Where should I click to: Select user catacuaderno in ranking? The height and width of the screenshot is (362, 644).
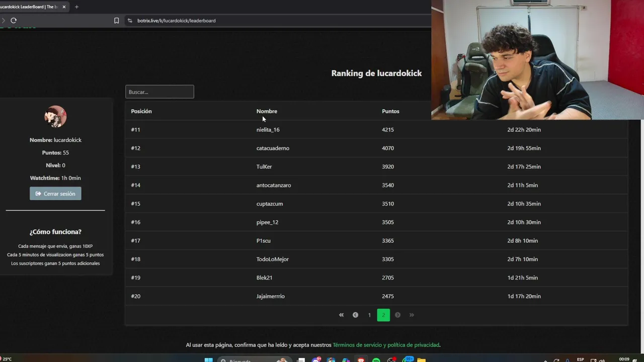coord(273,148)
